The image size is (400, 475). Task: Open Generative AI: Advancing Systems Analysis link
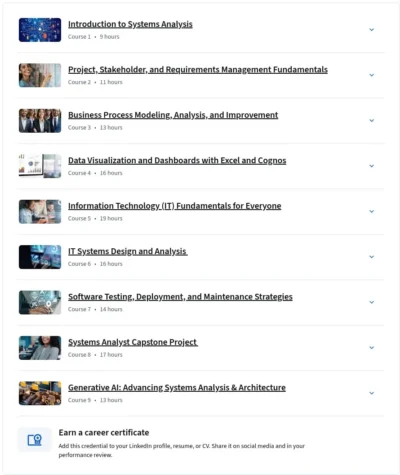click(x=177, y=388)
